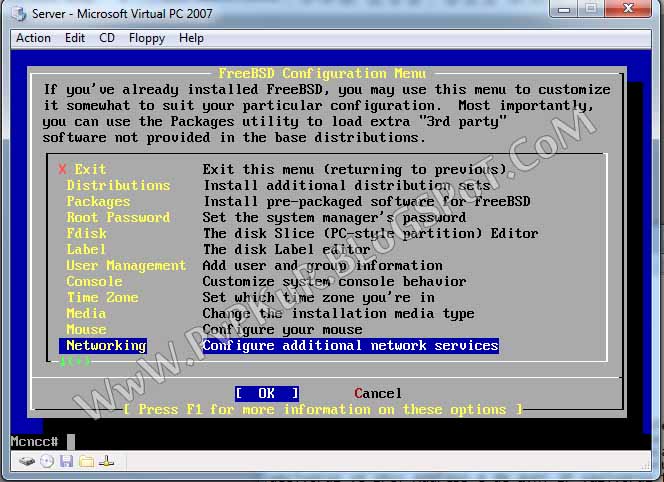Click 'Install pre-packaged software for FreeBSD' text
This screenshot has width=664, height=482.
367,202
